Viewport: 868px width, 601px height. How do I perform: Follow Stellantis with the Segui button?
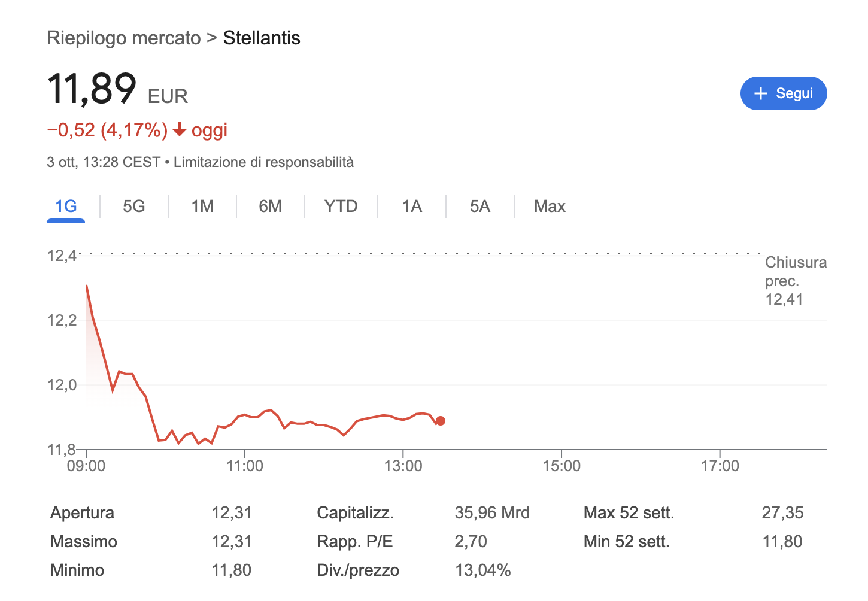[784, 93]
